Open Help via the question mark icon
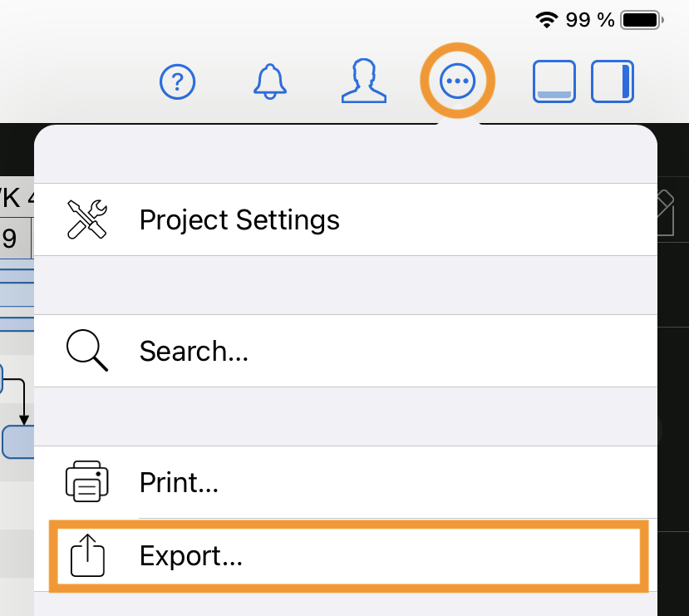 tap(177, 81)
